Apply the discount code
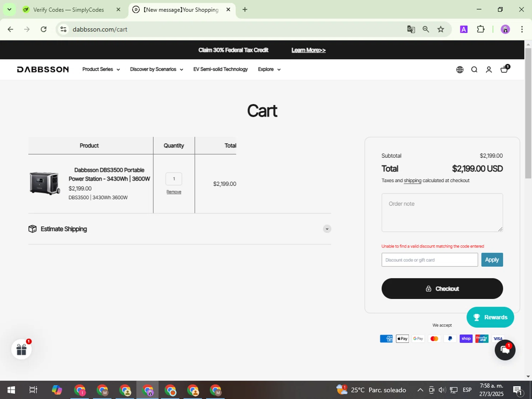Screen dimensions: 532x399 tap(492, 260)
